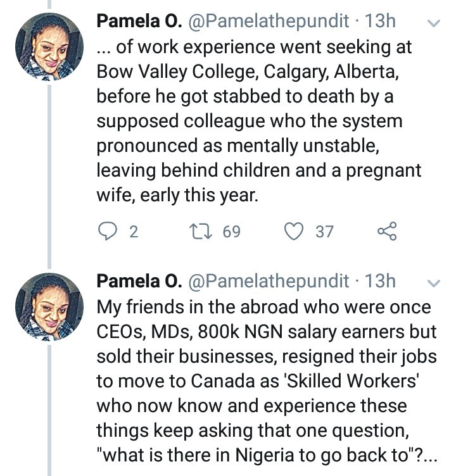Tap the share icon on first tweet

(387, 231)
